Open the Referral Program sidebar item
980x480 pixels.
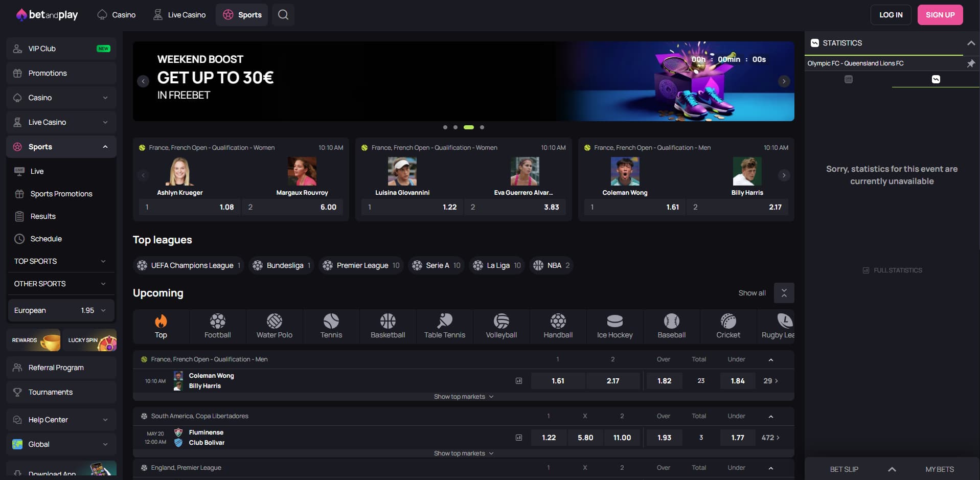[x=61, y=368]
